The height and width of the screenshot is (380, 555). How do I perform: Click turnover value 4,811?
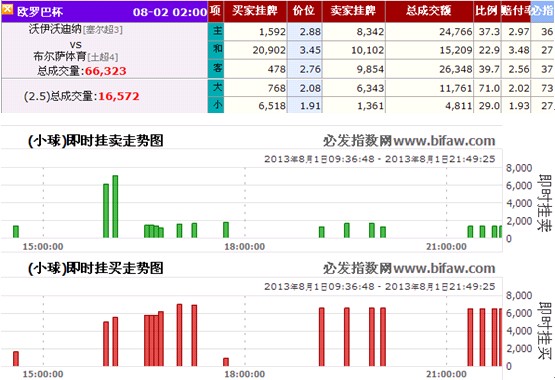(x=459, y=105)
